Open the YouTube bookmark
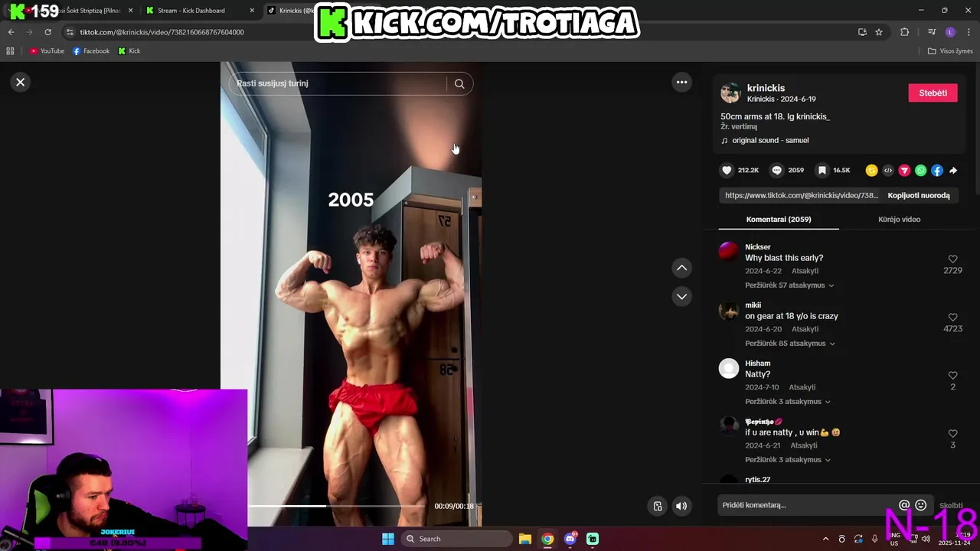The height and width of the screenshot is (551, 980). (x=47, y=51)
